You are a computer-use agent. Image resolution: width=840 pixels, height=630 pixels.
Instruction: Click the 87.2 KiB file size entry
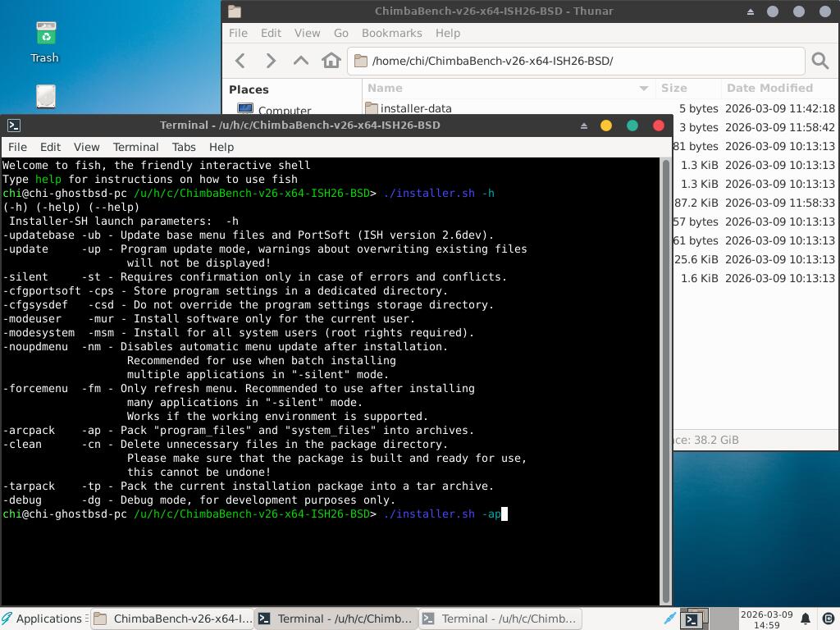coord(696,203)
